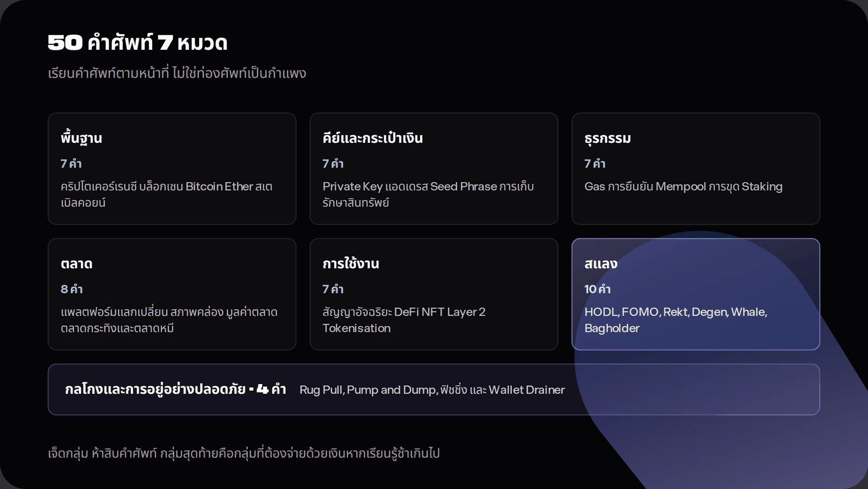Click the "ตลาด" card heading
Viewport: 868px width, 489px height.
[76, 263]
